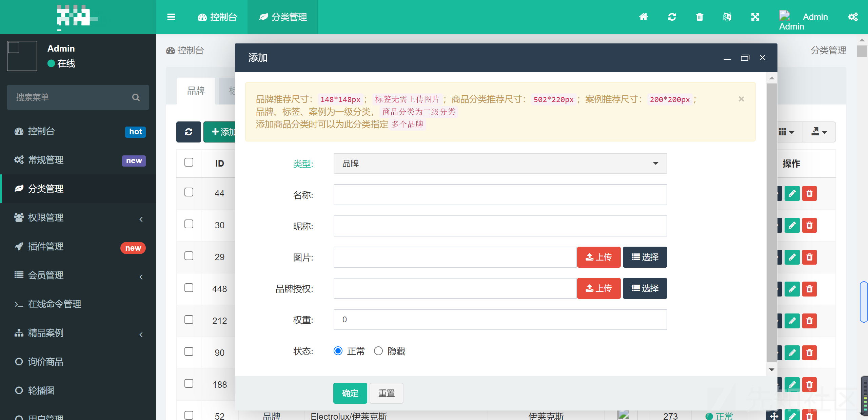Click the refresh icon in the top navbar
The width and height of the screenshot is (868, 420).
(672, 17)
